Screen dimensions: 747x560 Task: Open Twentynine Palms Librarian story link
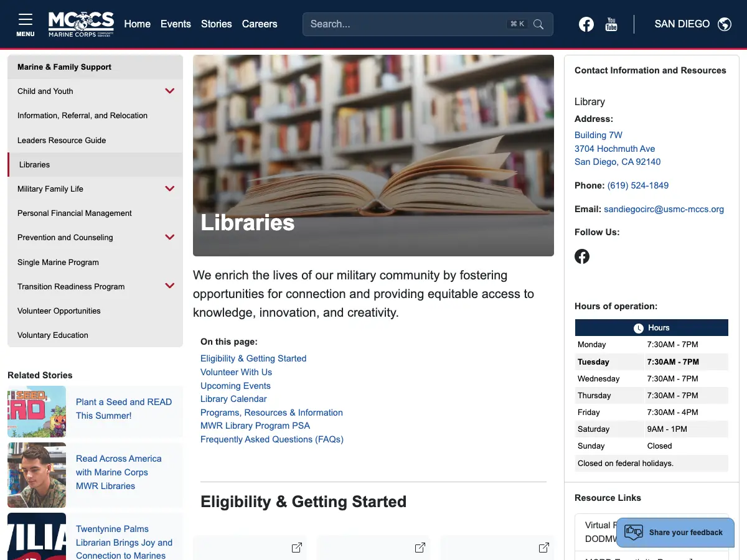coord(124,542)
